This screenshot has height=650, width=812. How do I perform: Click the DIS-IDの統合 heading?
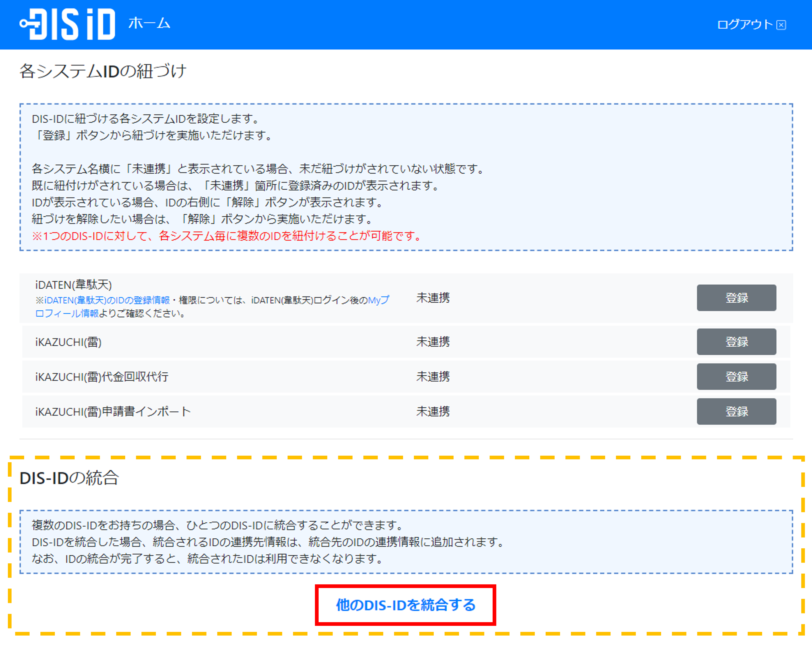tap(69, 478)
